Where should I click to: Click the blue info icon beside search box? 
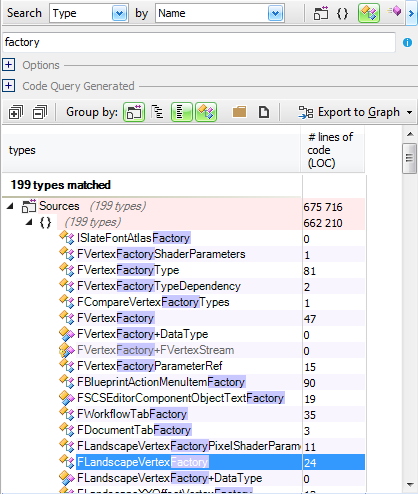point(407,42)
